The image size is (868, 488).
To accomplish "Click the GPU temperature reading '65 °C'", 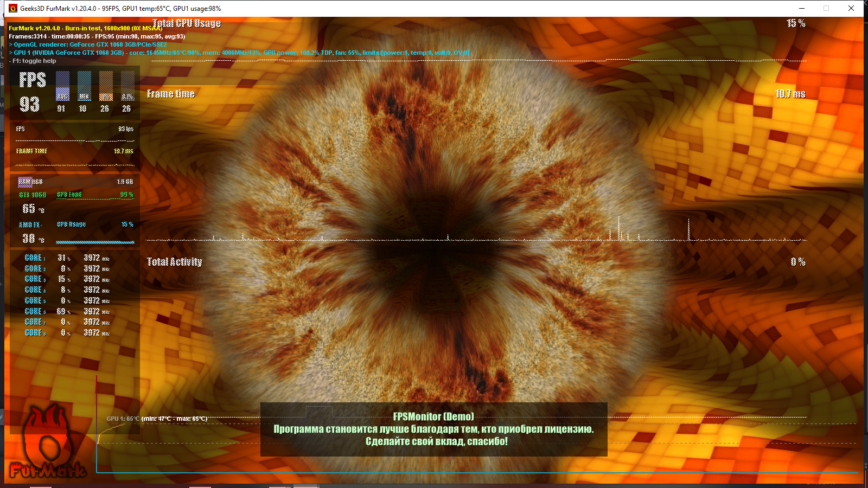I will coord(33,209).
